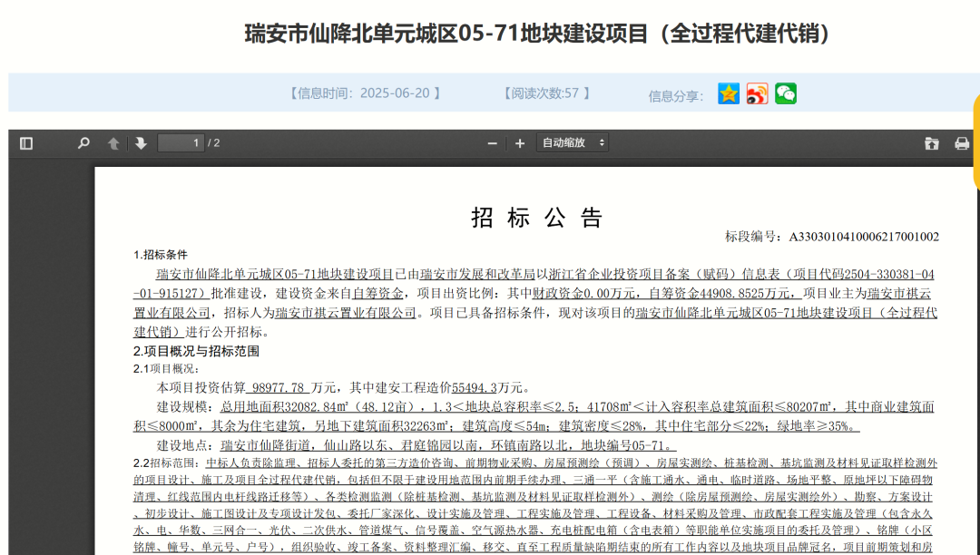This screenshot has height=555, width=980.
Task: Share to QQ Zone star icon
Action: (729, 93)
